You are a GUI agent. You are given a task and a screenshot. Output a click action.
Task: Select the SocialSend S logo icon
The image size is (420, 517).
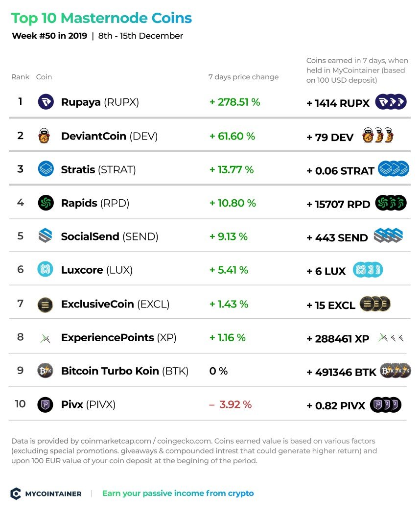point(45,236)
